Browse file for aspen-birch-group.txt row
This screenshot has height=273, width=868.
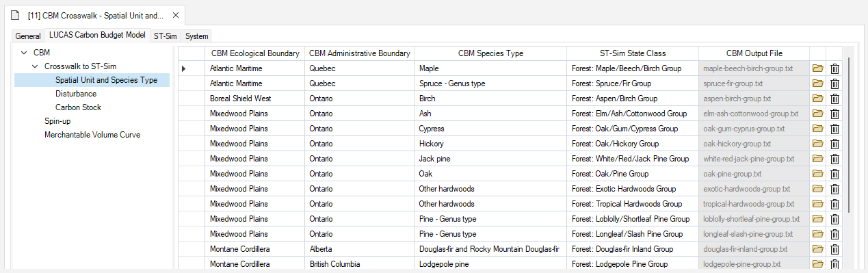(x=817, y=99)
